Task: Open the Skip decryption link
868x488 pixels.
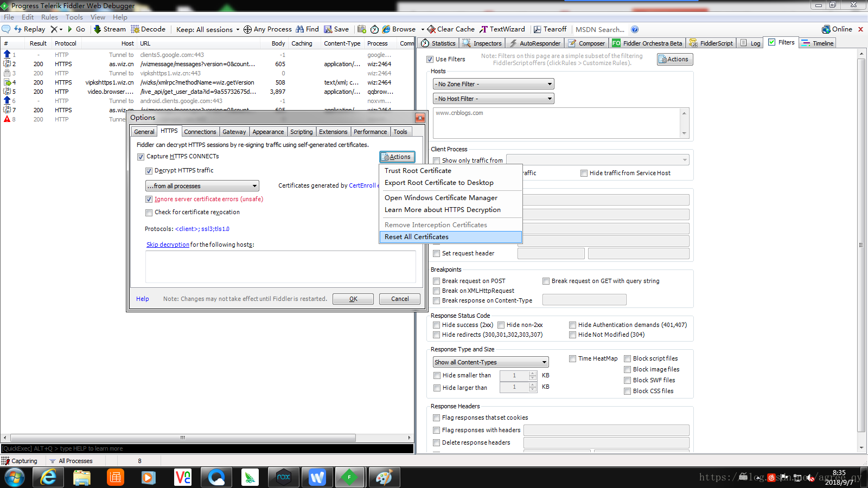Action: tap(168, 245)
